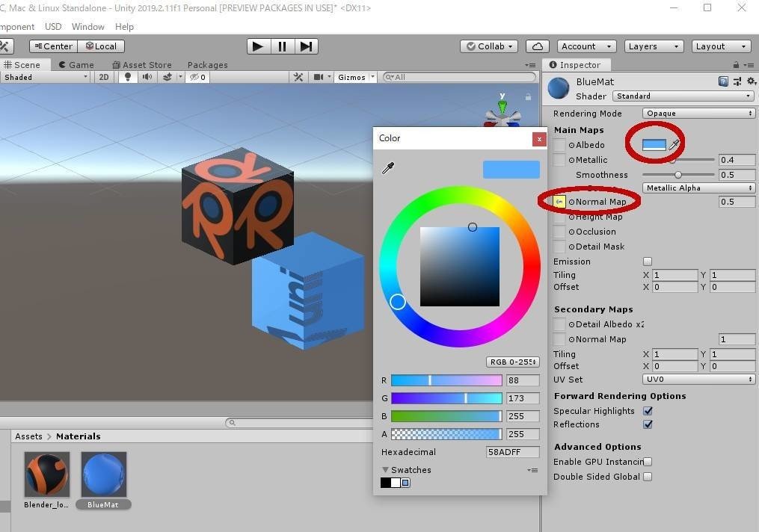The image size is (759, 532).
Task: Select the white swatch preset
Action: click(396, 483)
